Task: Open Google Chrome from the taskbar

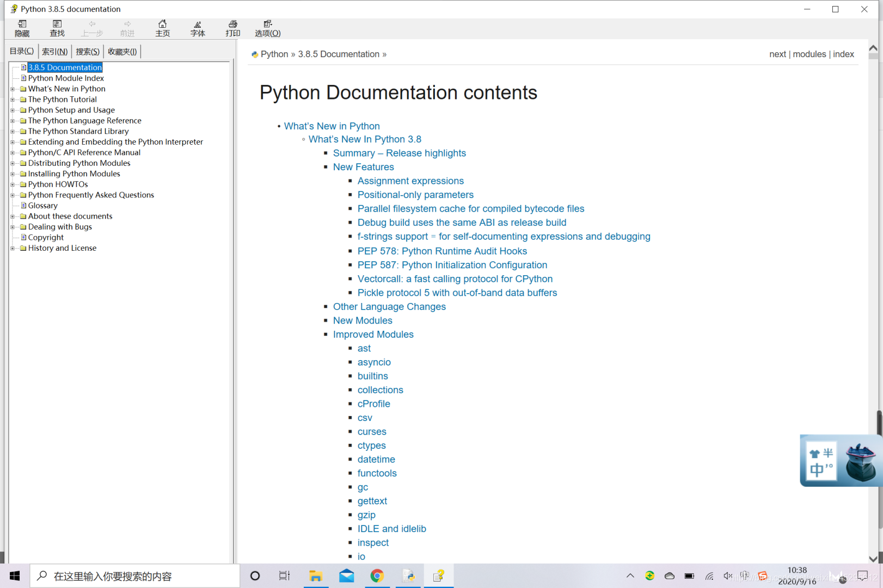Action: point(377,575)
